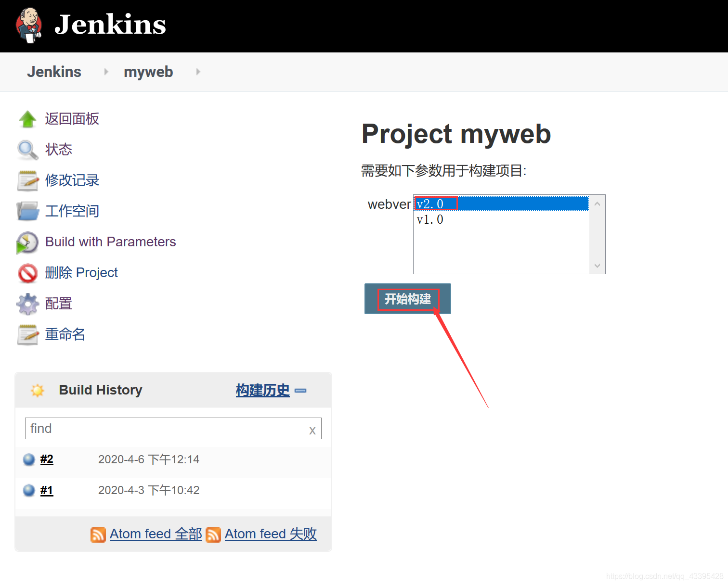728x585 pixels.
Task: Click the find input field
Action: (173, 428)
